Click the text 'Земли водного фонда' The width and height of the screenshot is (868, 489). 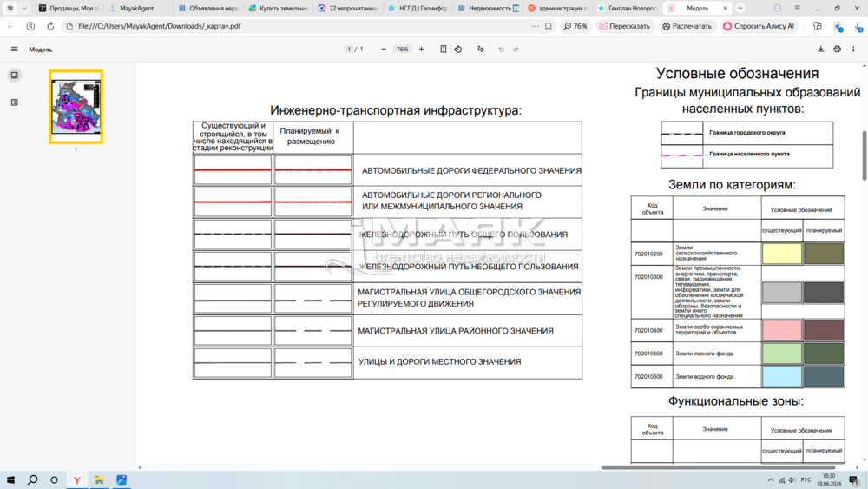click(704, 377)
